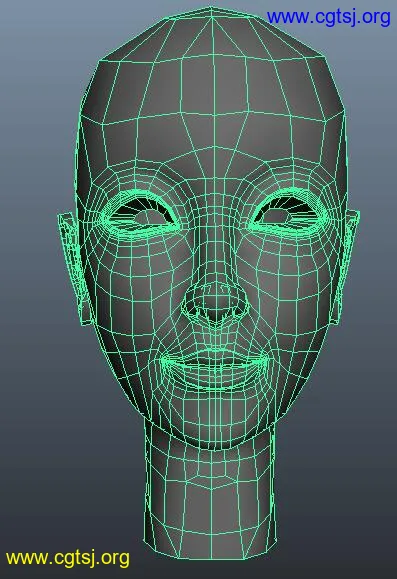Select the right eye opening of the head
The height and width of the screenshot is (579, 397).
(x=285, y=212)
